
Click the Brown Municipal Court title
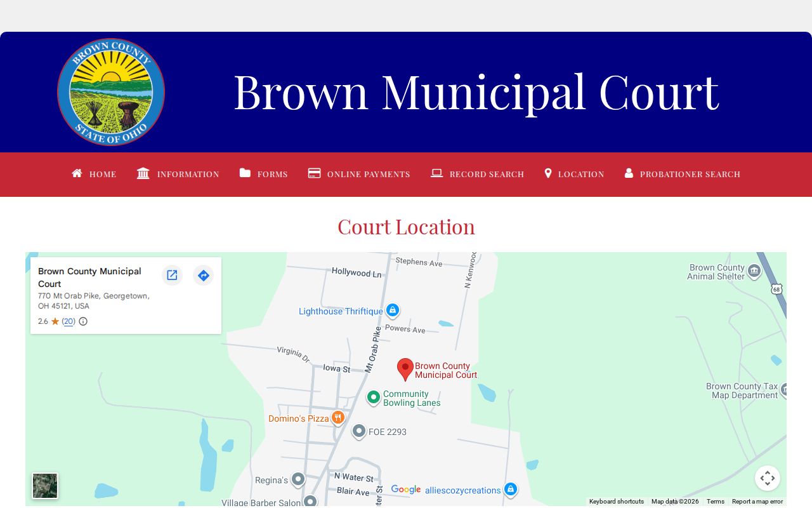tap(476, 92)
